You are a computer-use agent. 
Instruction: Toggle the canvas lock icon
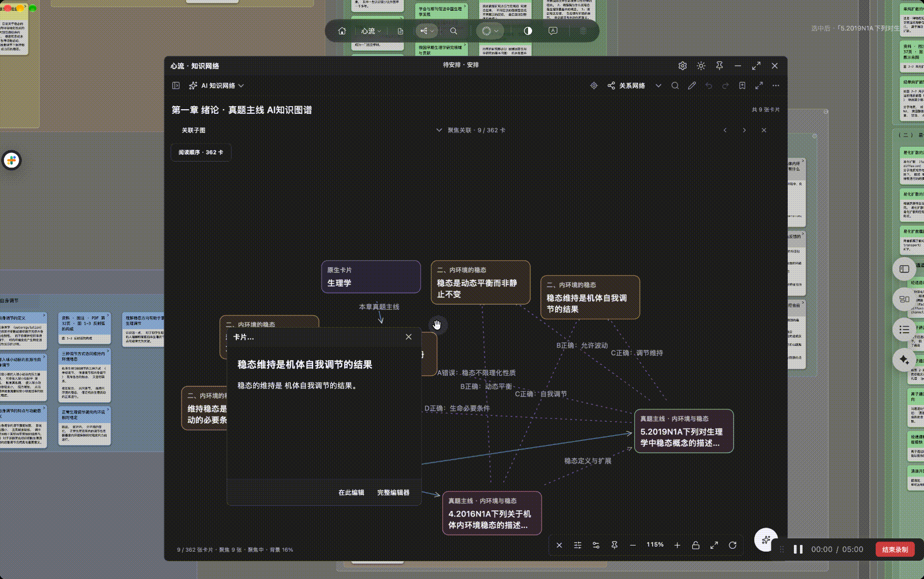pos(696,545)
